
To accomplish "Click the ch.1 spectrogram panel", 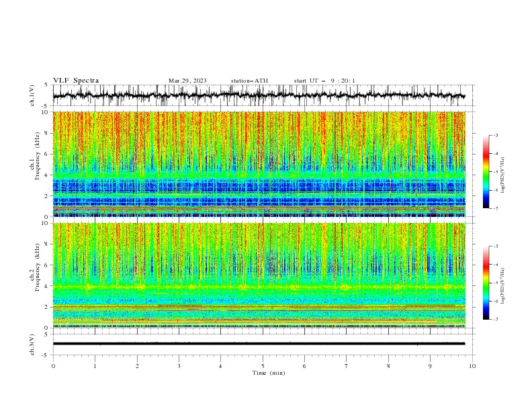I will [259, 164].
